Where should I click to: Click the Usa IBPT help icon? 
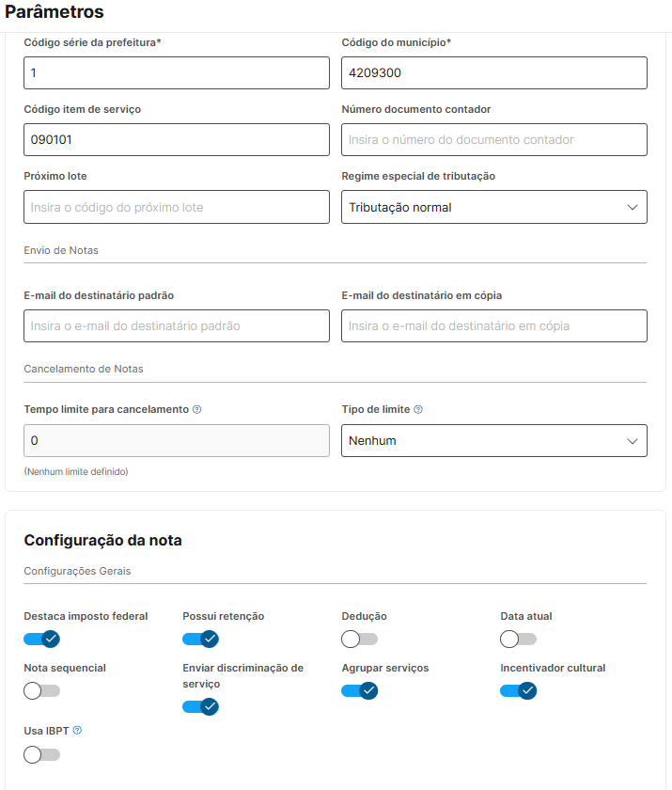click(77, 730)
